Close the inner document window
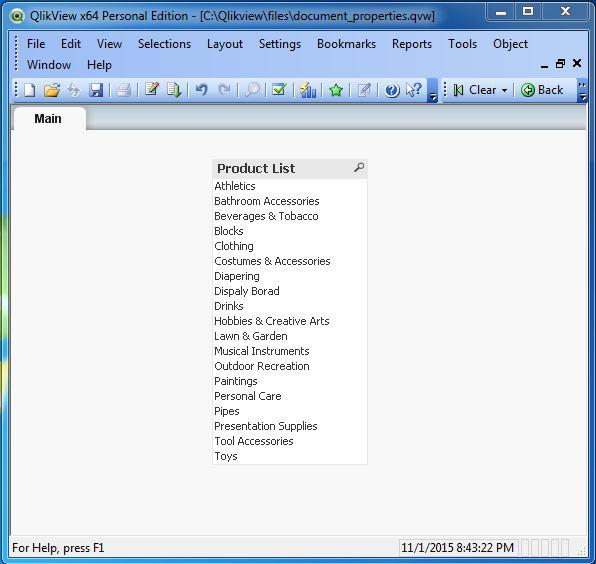 pyautogui.click(x=577, y=63)
